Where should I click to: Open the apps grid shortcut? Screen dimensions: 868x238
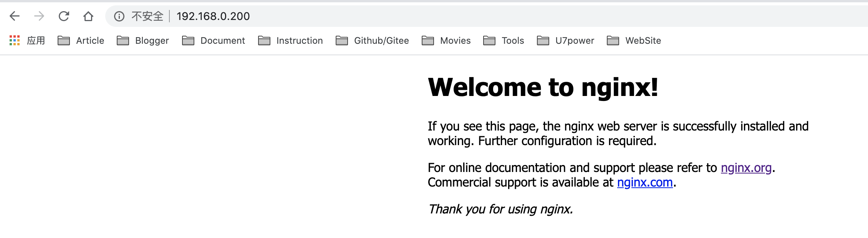click(15, 40)
